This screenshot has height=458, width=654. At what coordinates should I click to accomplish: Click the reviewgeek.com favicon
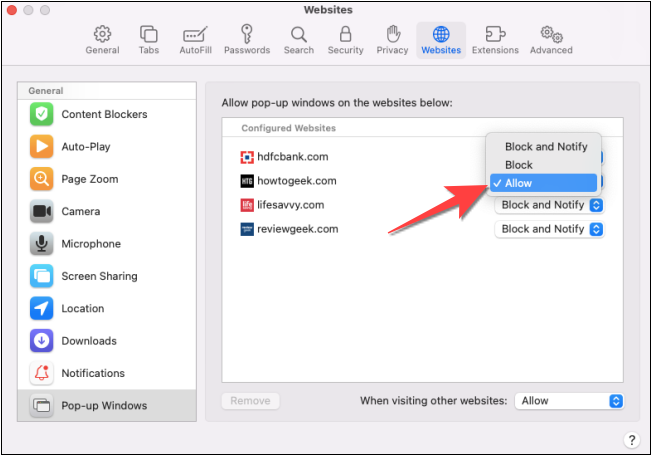[247, 229]
